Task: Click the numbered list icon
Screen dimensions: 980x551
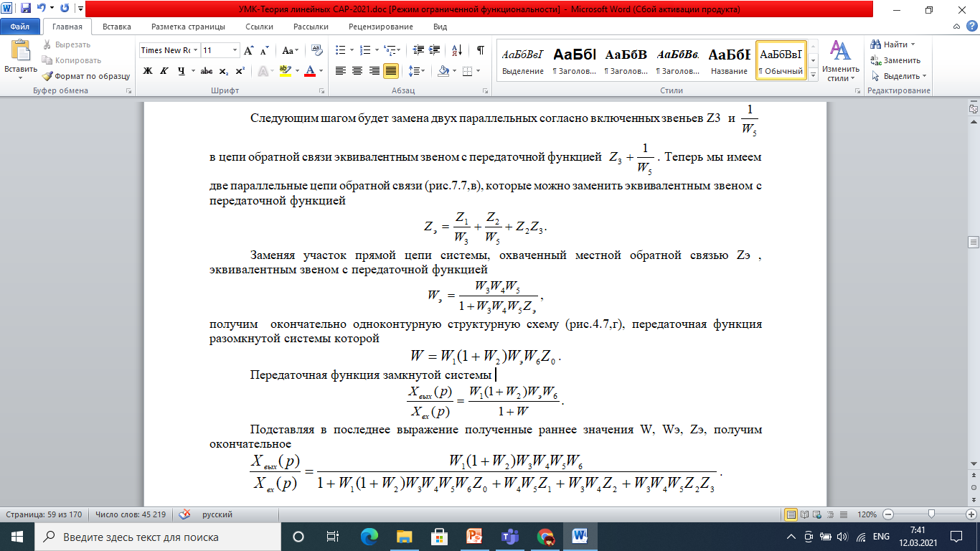Action: (366, 50)
